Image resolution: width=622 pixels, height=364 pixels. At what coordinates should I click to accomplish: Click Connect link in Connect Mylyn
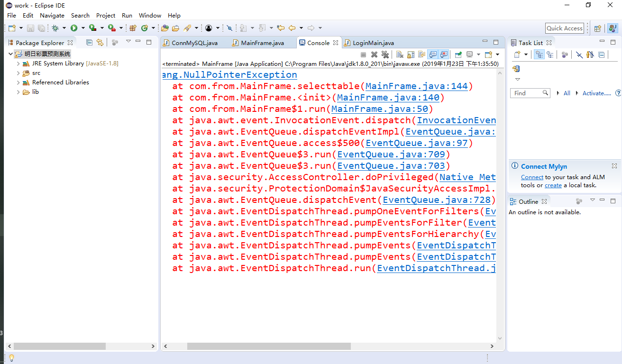pos(532,177)
